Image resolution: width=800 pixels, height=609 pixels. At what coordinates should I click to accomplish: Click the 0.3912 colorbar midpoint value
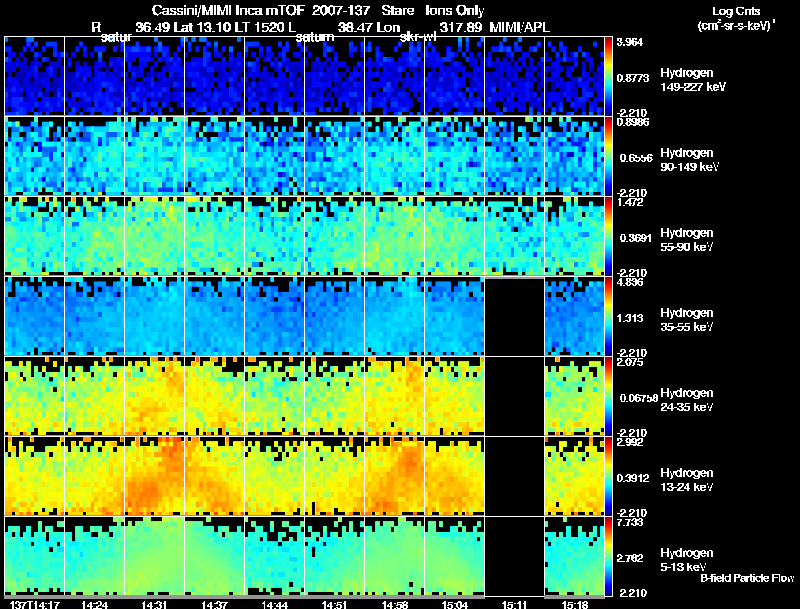633,478
